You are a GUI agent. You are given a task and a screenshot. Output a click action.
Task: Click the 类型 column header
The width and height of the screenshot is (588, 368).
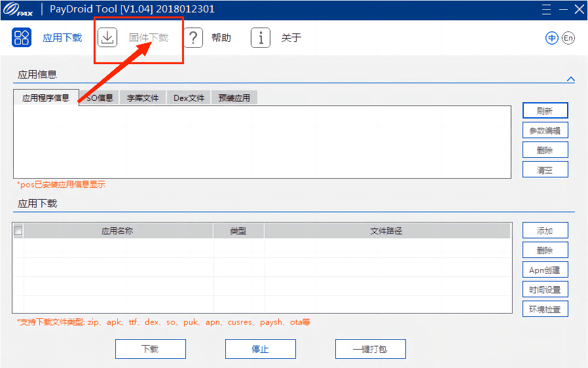pos(238,230)
